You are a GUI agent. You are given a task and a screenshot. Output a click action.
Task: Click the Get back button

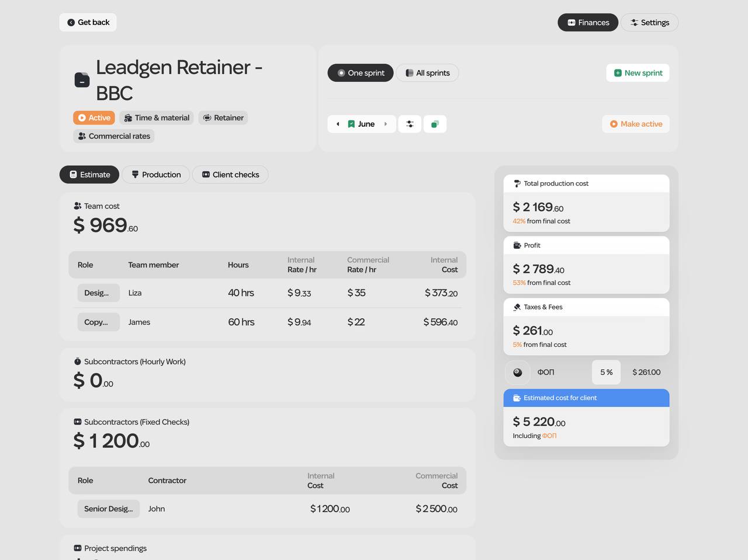pos(88,22)
